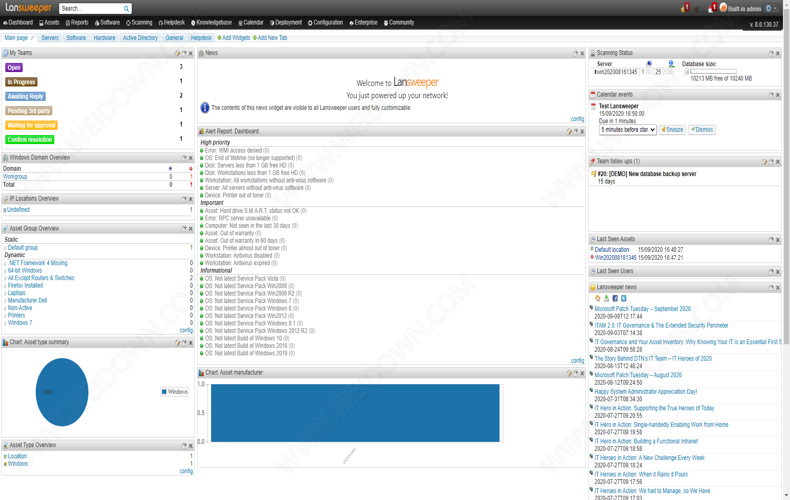Click Add New Tab link
The width and height of the screenshot is (790, 500).
coord(270,38)
